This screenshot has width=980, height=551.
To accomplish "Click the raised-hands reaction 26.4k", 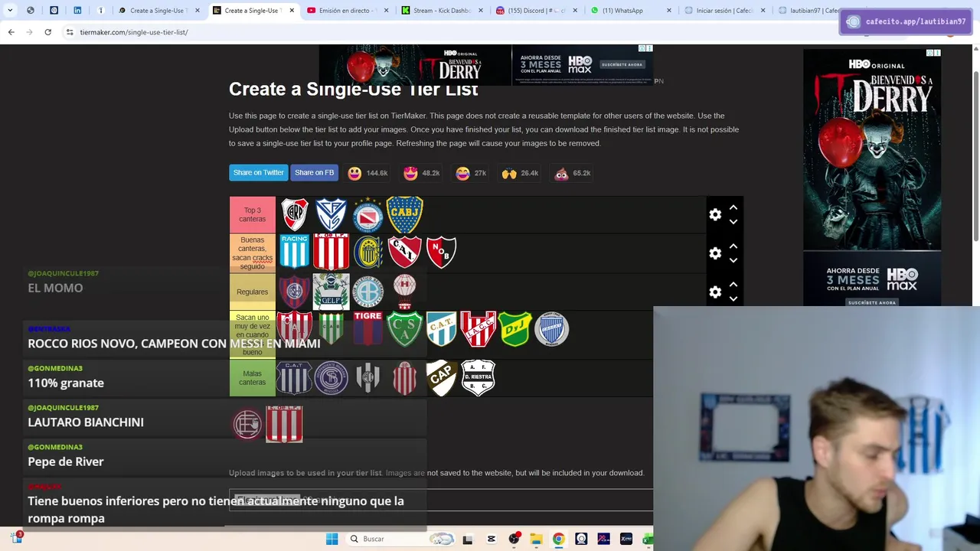I will (x=521, y=174).
